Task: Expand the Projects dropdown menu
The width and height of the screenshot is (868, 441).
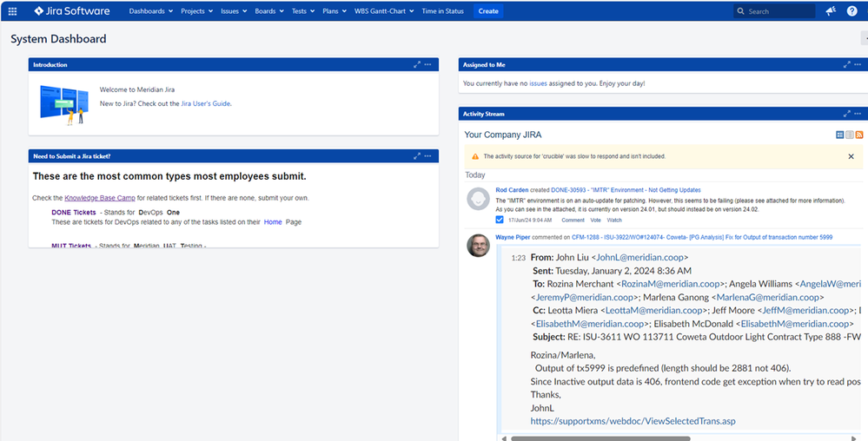Action: click(196, 11)
